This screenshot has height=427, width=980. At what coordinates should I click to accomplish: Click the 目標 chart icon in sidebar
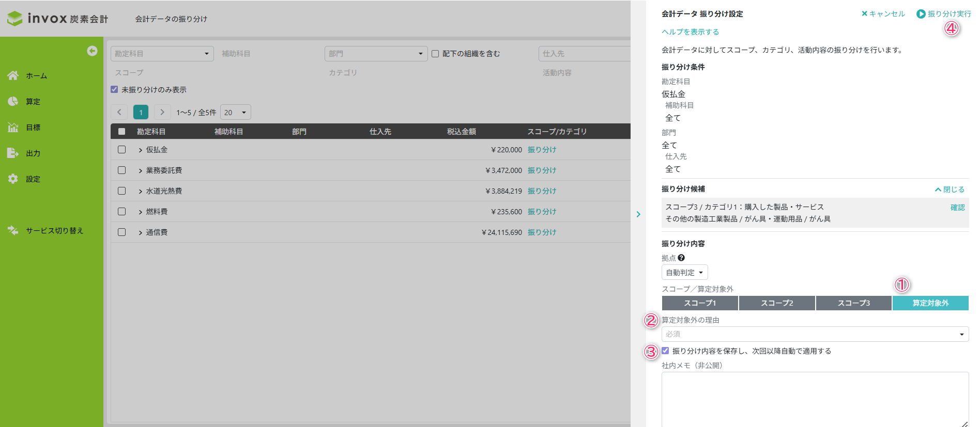[x=13, y=127]
